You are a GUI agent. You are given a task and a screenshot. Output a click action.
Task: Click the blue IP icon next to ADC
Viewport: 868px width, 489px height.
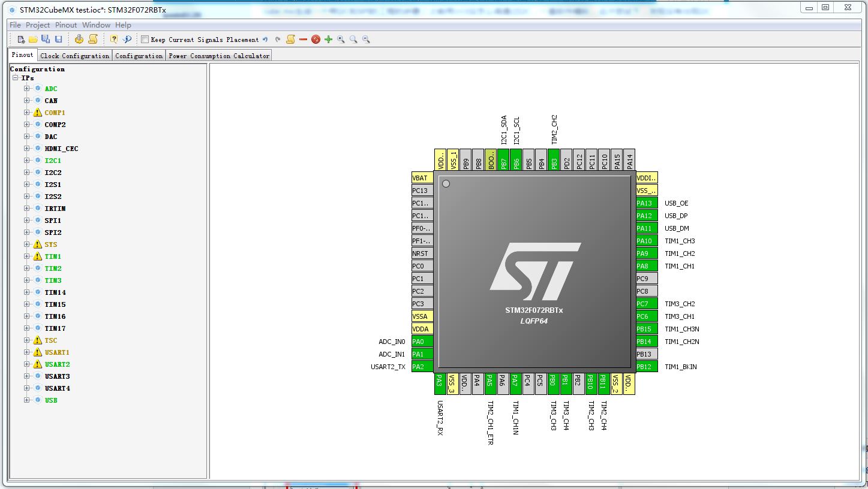(38, 89)
